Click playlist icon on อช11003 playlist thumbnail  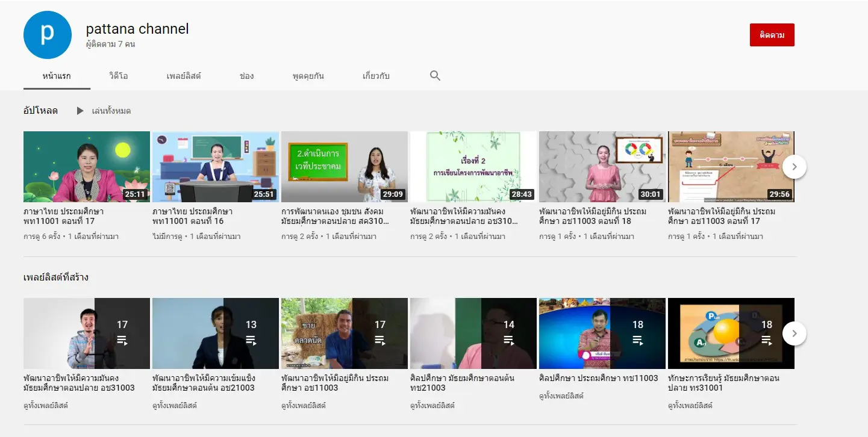(380, 341)
